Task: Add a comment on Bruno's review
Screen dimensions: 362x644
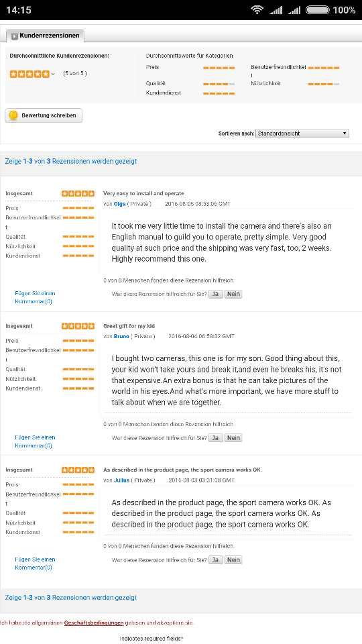Action: pos(35,441)
